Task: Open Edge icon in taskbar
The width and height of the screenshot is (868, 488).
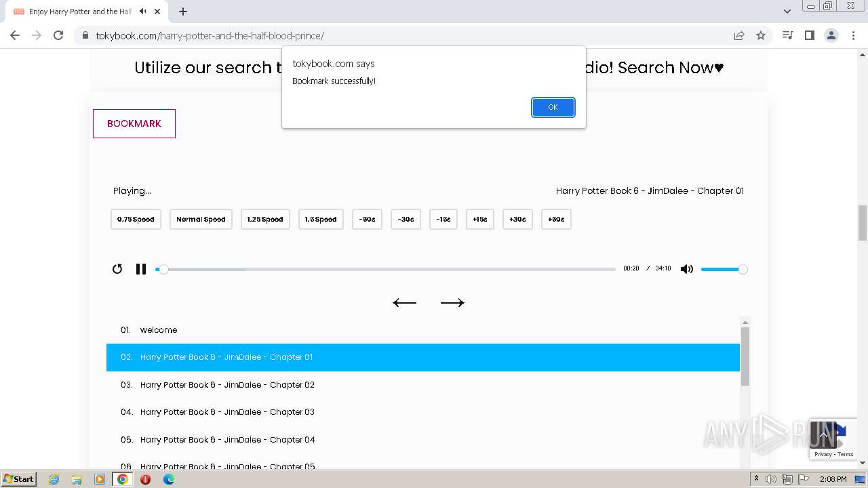Action: [168, 479]
